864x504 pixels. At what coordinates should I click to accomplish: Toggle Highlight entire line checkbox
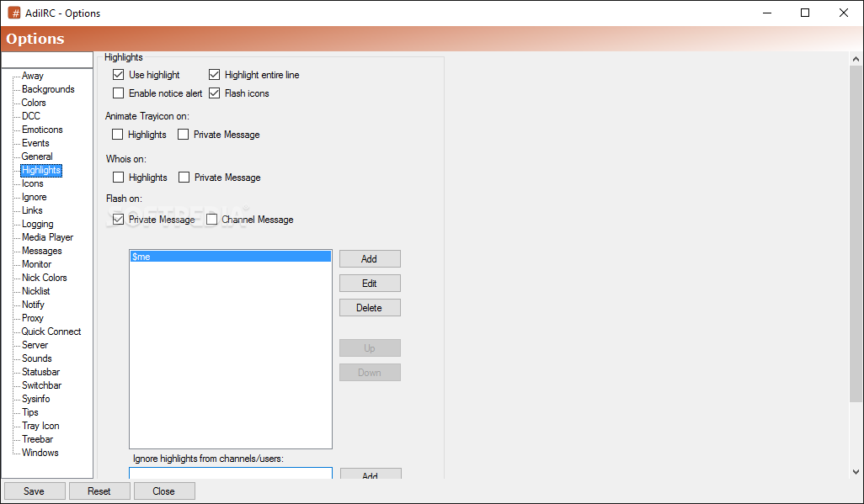coord(215,74)
